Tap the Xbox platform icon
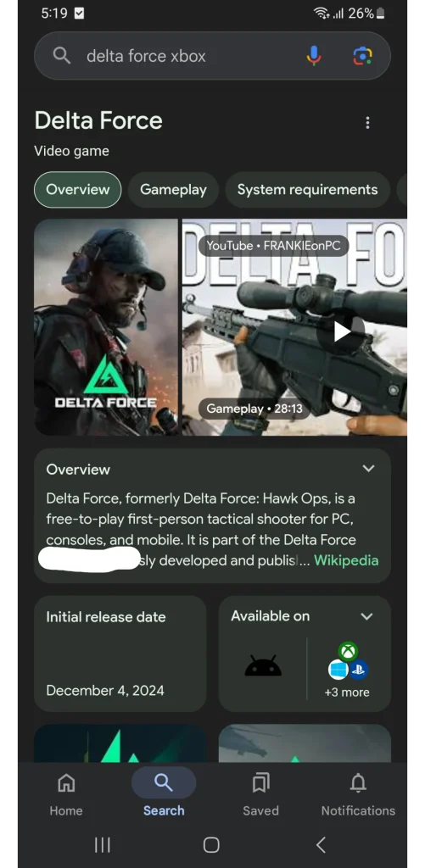425x868 pixels. click(x=348, y=652)
